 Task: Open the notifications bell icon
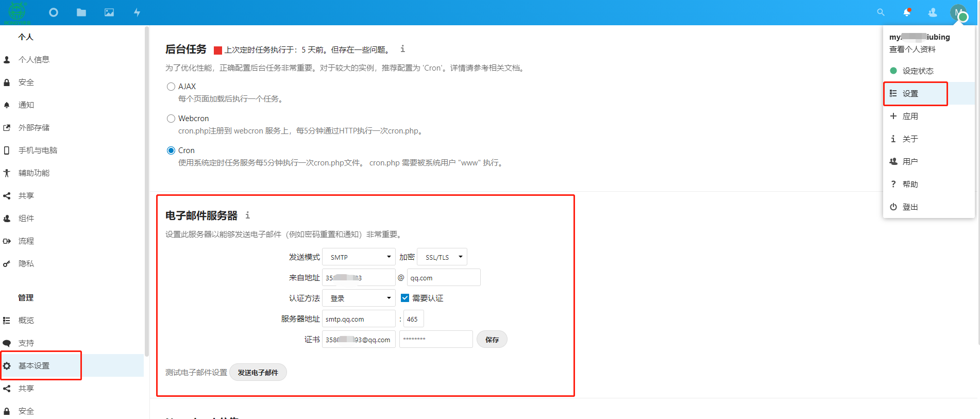(x=907, y=12)
